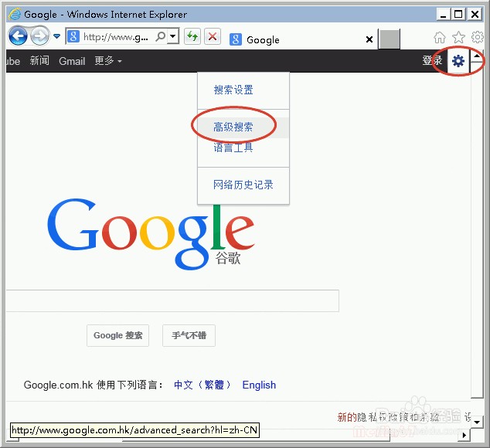Minimize the Internet Explorer window
This screenshot has width=490, height=448.
coord(443,14)
